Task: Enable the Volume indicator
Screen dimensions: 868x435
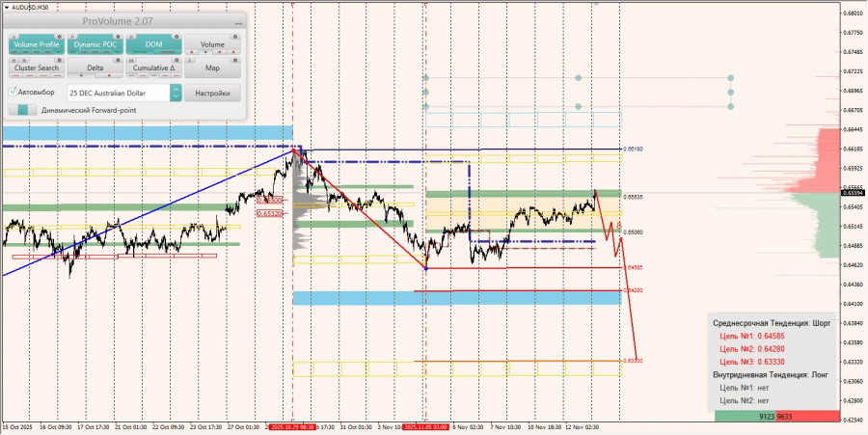Action: (212, 44)
